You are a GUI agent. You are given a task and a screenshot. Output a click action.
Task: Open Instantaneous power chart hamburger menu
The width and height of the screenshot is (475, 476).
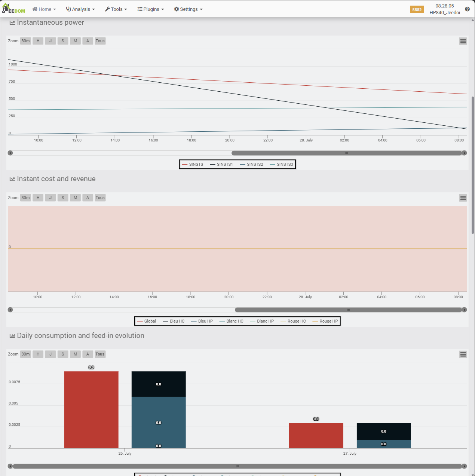coord(463,41)
